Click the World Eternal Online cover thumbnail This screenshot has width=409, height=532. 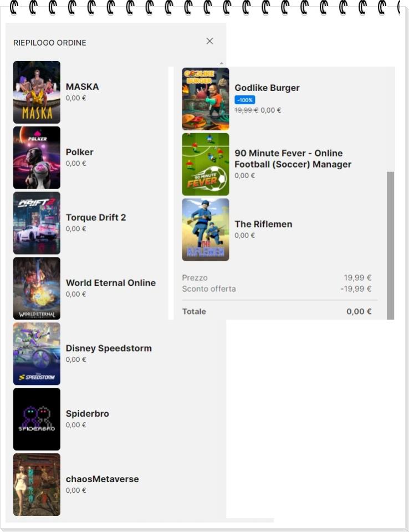point(37,288)
